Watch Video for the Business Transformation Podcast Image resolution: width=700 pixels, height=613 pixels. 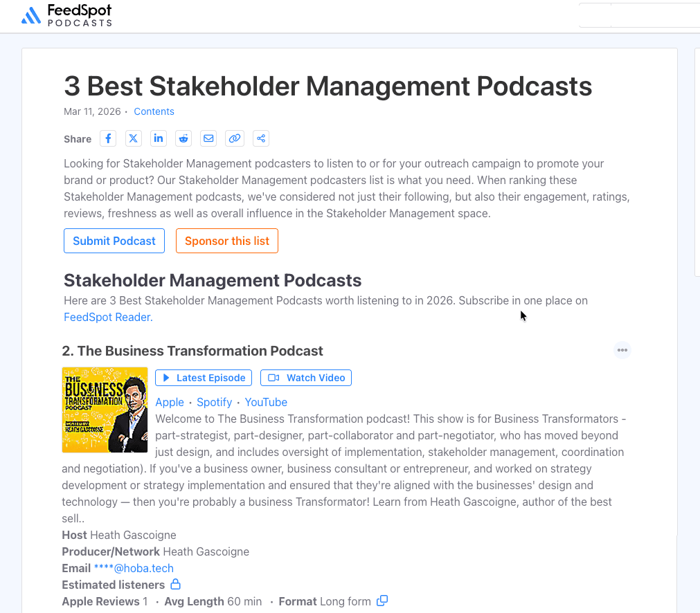[305, 378]
